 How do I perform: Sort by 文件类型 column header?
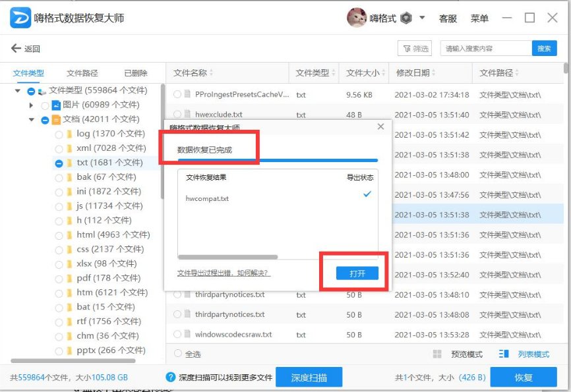coord(314,72)
